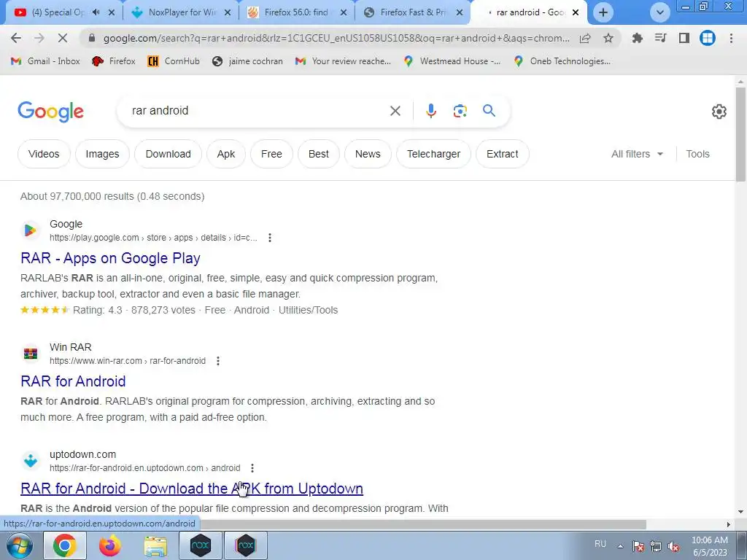Open the ComHub bookmark
This screenshot has width=747, height=560.
[x=174, y=61]
